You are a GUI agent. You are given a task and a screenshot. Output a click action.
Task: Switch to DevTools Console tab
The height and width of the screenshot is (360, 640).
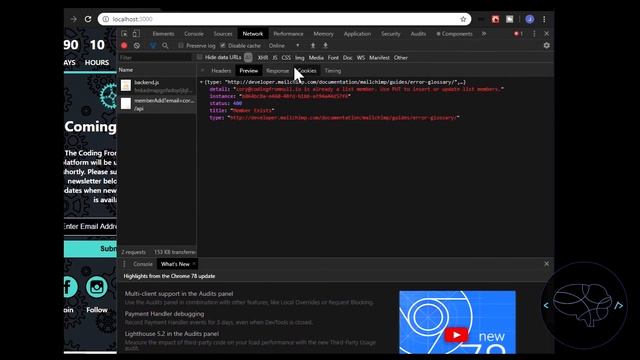(x=194, y=34)
